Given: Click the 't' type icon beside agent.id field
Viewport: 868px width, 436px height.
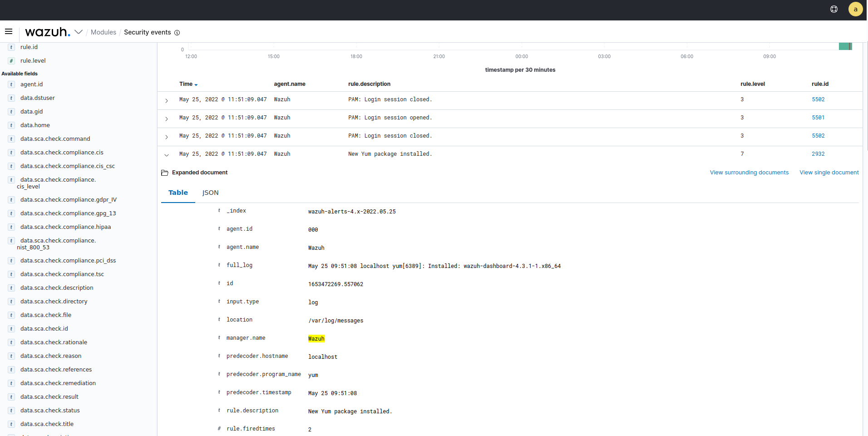Looking at the screenshot, I should coord(10,84).
